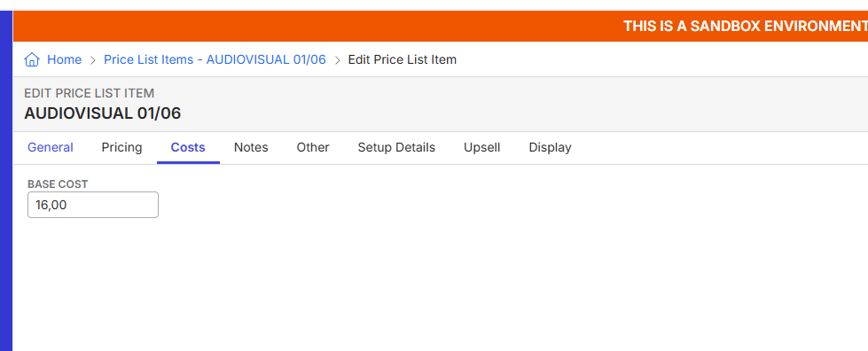
Task: Open the Pricing tab
Action: [121, 147]
